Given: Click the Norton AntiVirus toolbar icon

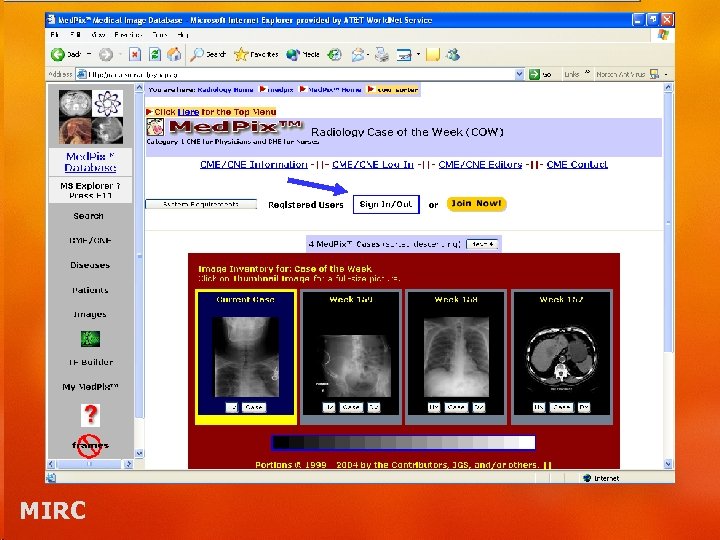Looking at the screenshot, I should click(x=654, y=74).
